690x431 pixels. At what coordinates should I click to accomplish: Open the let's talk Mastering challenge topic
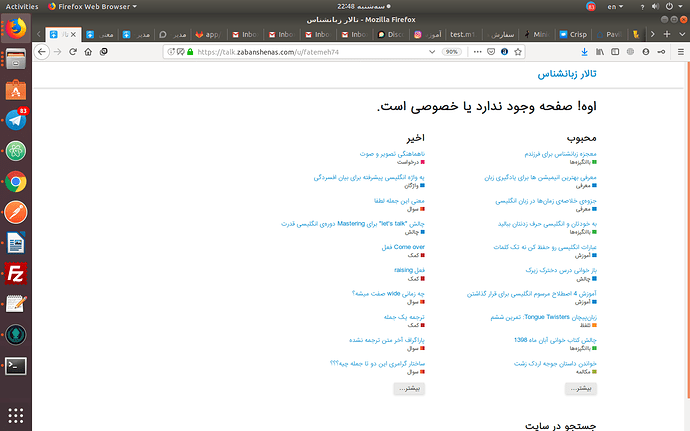[353, 224]
